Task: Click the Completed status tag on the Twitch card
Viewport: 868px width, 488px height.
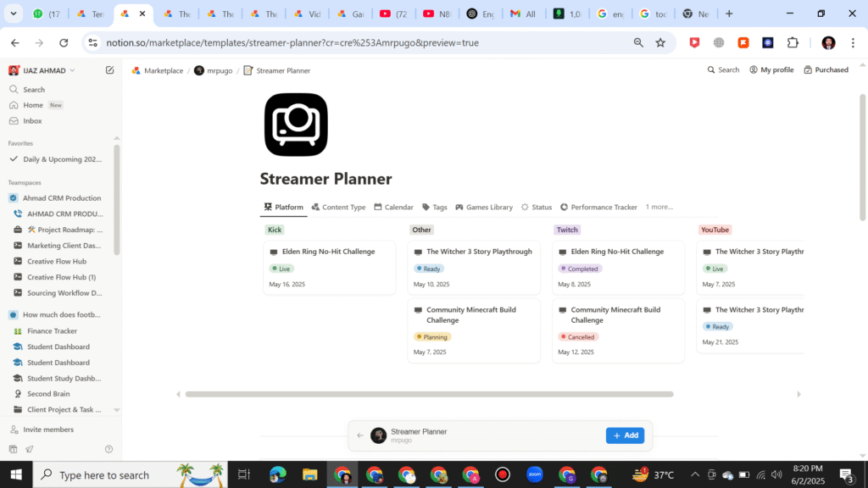Action: tap(580, 269)
